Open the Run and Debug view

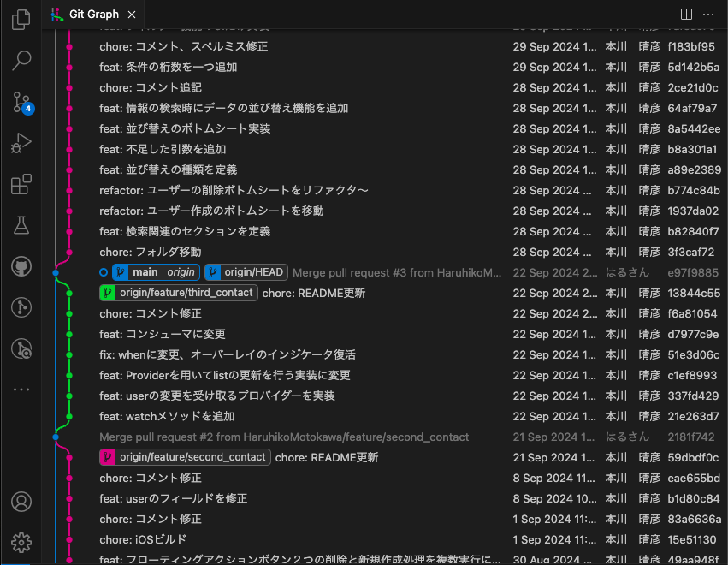[21, 143]
